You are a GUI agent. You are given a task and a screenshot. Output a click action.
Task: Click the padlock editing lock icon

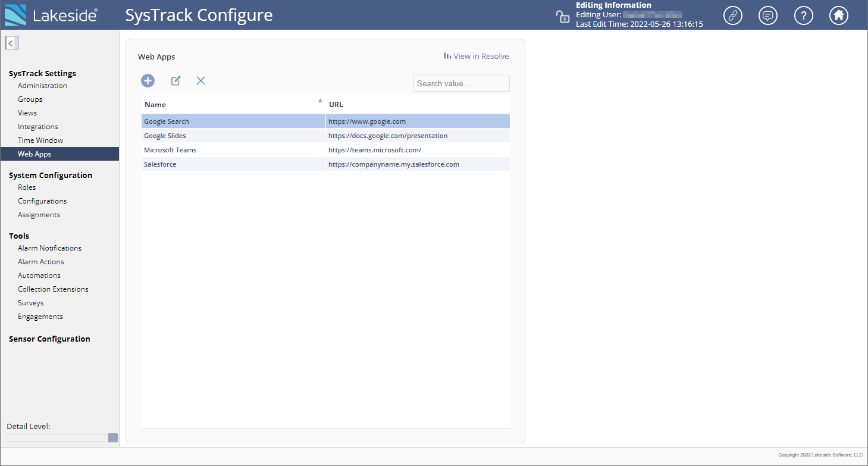click(x=562, y=17)
